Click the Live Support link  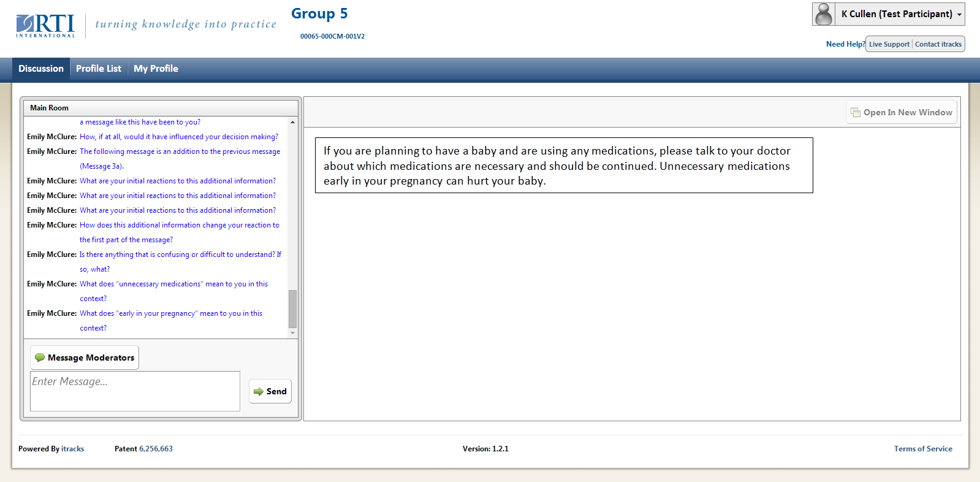pos(889,44)
